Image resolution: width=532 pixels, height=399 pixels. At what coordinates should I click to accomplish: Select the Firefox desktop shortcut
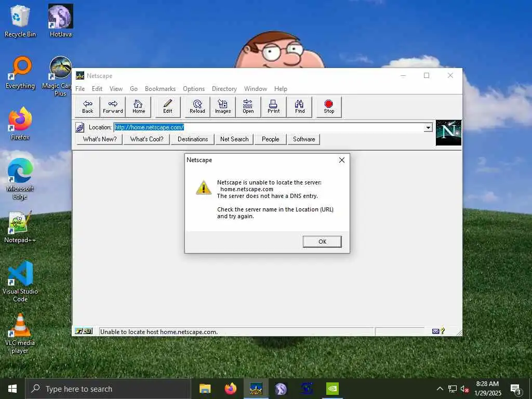pos(20,124)
